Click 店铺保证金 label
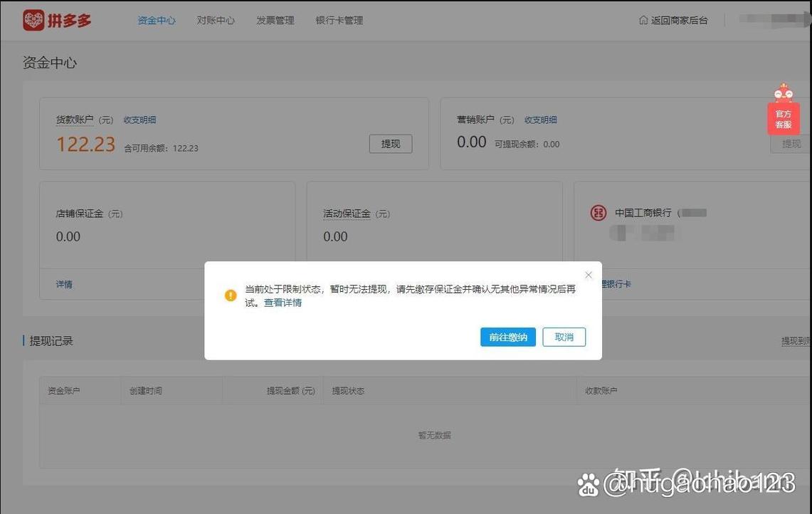812x514 pixels. pyautogui.click(x=80, y=214)
